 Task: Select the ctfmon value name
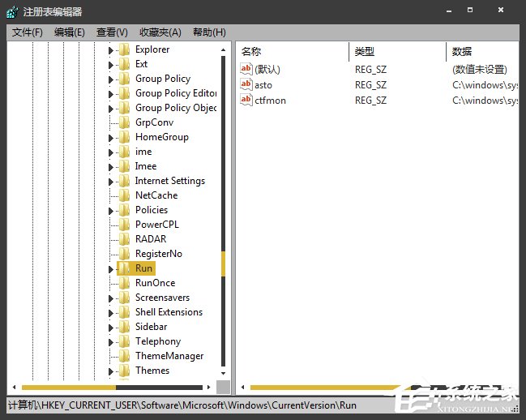coord(271,101)
